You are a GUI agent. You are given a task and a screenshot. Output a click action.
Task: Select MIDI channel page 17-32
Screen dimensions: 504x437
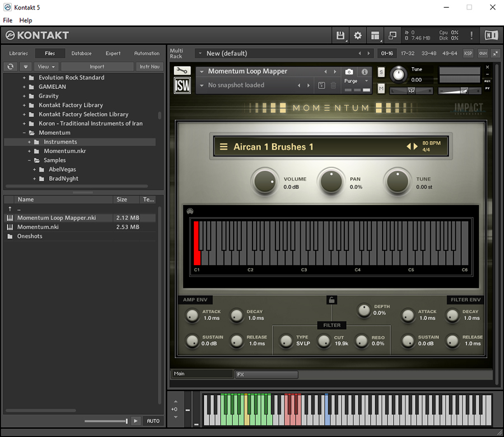click(408, 53)
